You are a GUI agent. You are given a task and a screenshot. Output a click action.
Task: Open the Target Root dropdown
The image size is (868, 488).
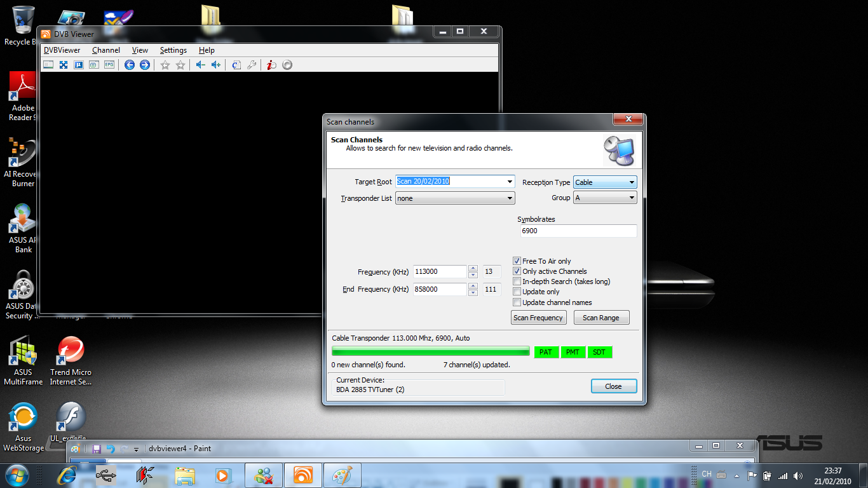510,182
